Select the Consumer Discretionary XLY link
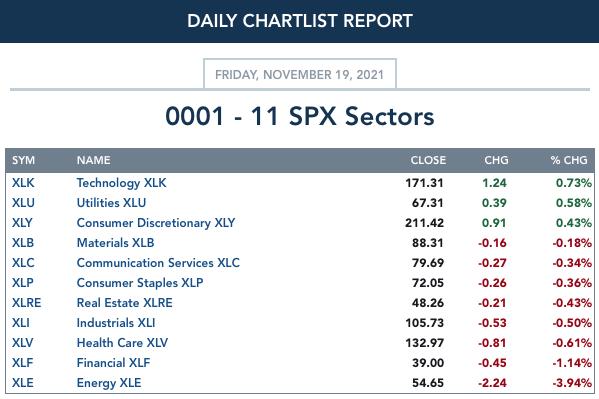 tap(156, 223)
